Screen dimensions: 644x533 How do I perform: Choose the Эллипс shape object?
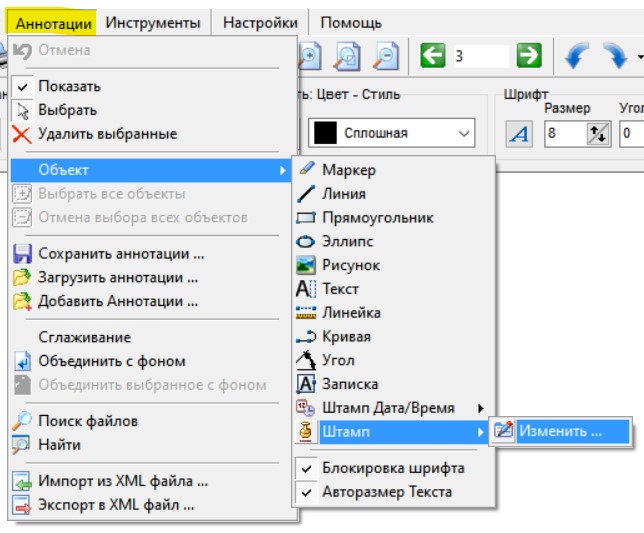pos(347,241)
